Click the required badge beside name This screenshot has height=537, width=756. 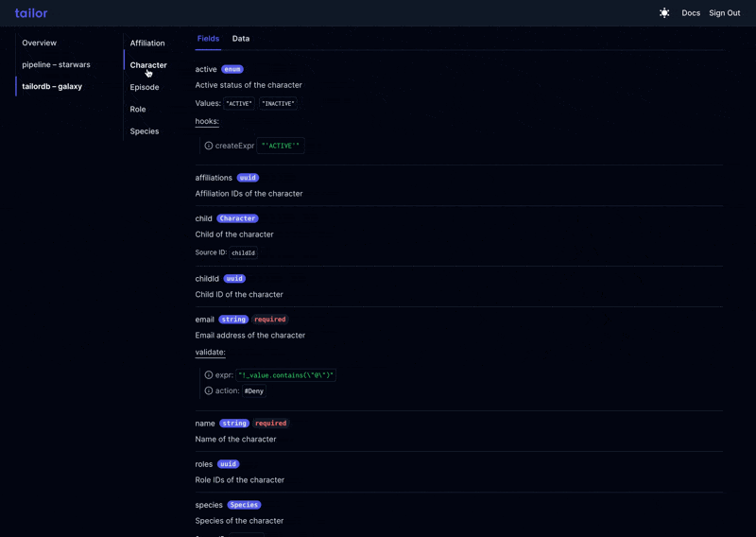coord(270,424)
